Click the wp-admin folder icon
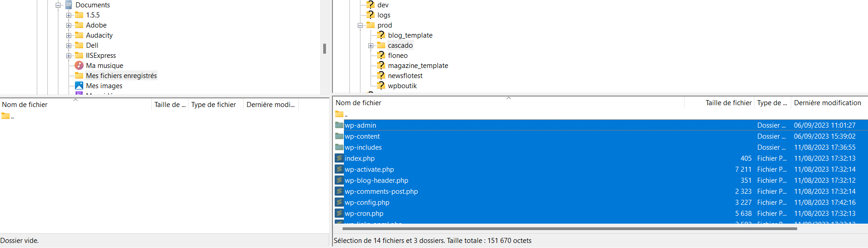Image resolution: width=868 pixels, height=248 pixels. (x=339, y=125)
